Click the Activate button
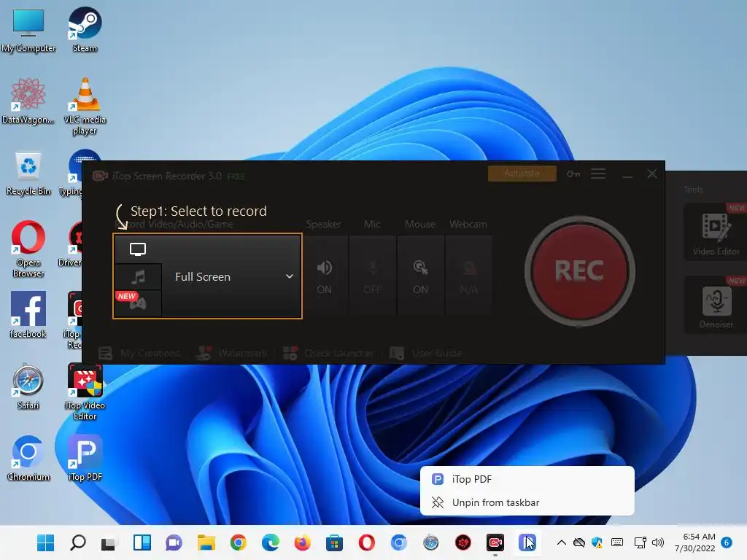The width and height of the screenshot is (747, 560). pos(522,174)
